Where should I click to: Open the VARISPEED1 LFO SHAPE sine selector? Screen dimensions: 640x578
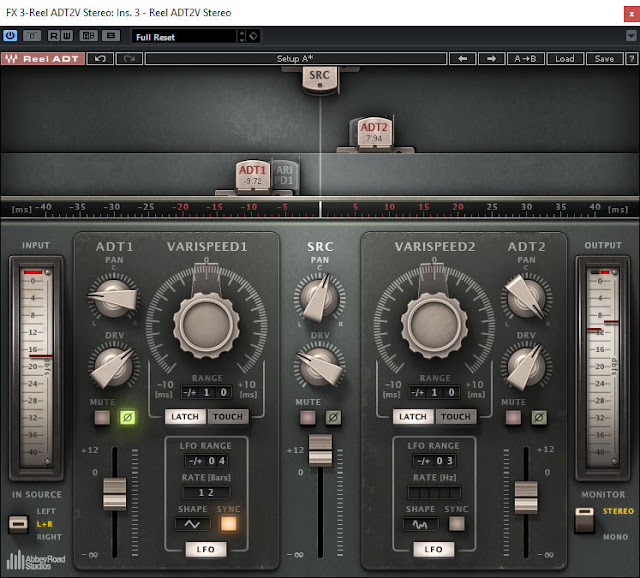[193, 524]
